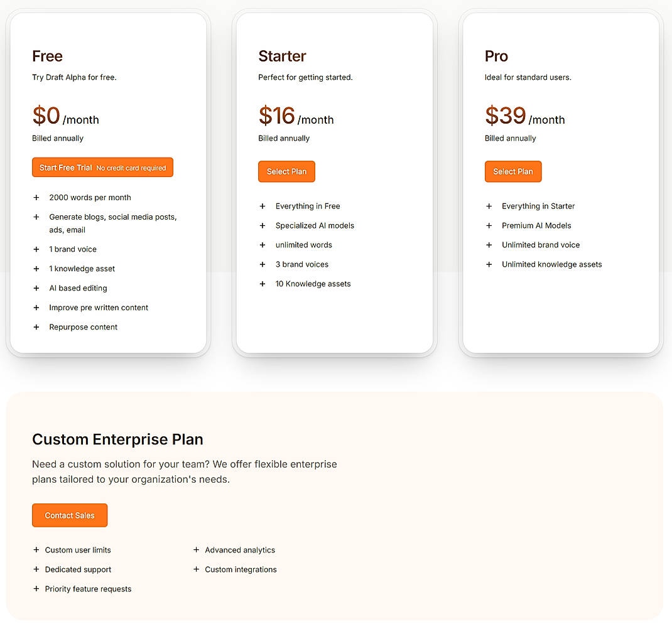The height and width of the screenshot is (634, 672).
Task: Click the plus icon next to 10 Knowledge assets
Action: pyautogui.click(x=262, y=284)
